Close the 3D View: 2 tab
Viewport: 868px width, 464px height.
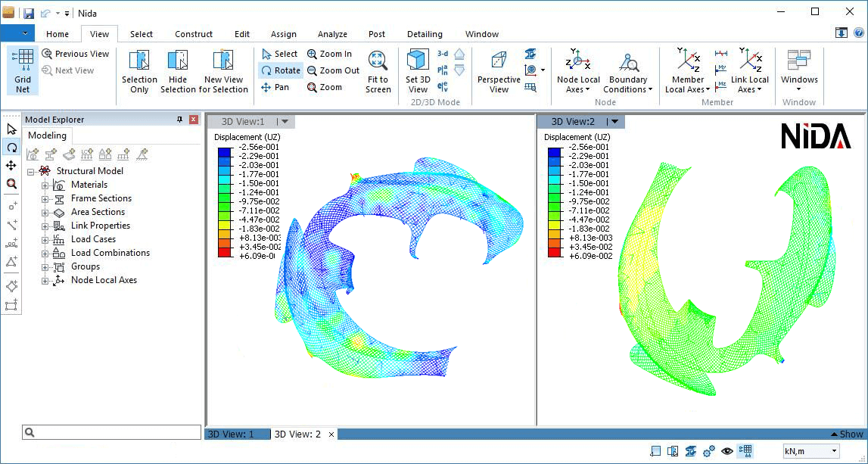click(x=331, y=434)
